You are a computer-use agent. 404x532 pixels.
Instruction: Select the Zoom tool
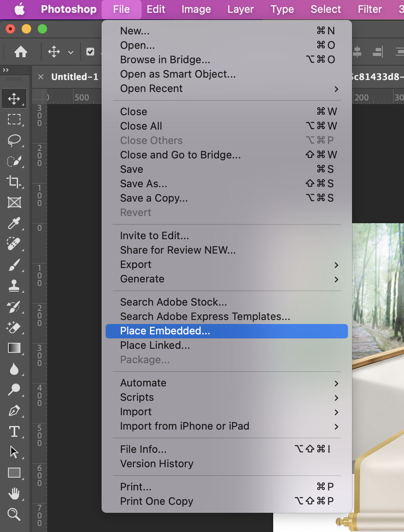coord(14,514)
